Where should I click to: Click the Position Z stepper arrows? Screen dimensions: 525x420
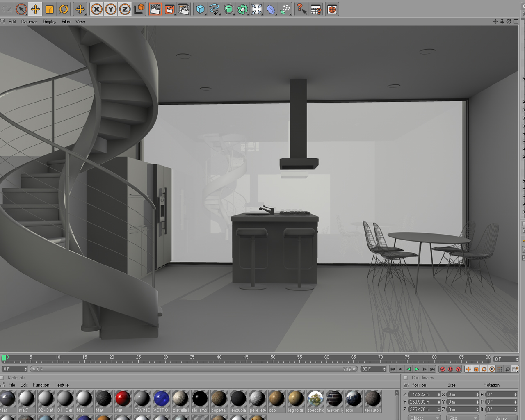click(439, 409)
